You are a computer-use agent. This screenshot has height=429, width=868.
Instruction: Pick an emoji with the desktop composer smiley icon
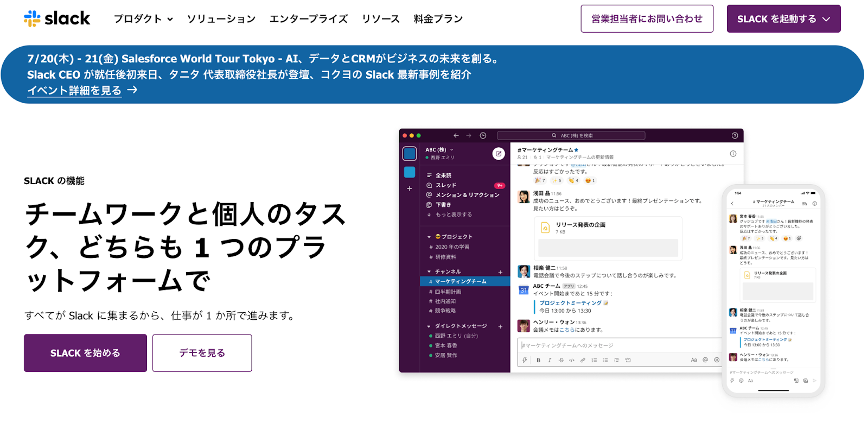(717, 360)
